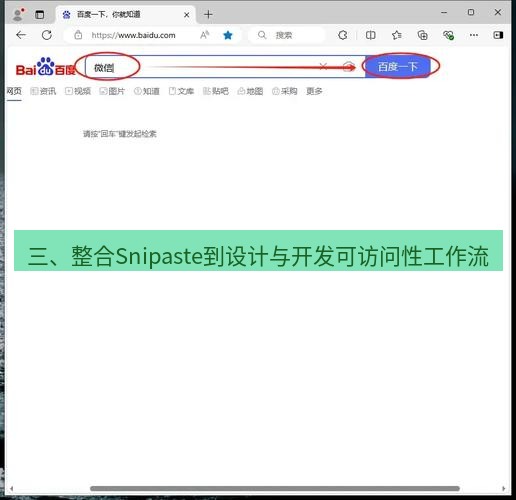
Task: Open the collections icon
Action: point(422,35)
